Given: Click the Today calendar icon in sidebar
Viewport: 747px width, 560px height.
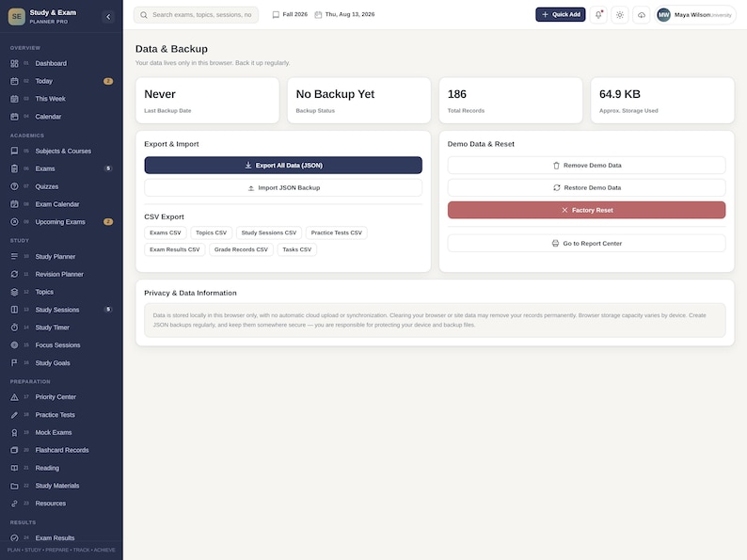Looking at the screenshot, I should click(14, 81).
